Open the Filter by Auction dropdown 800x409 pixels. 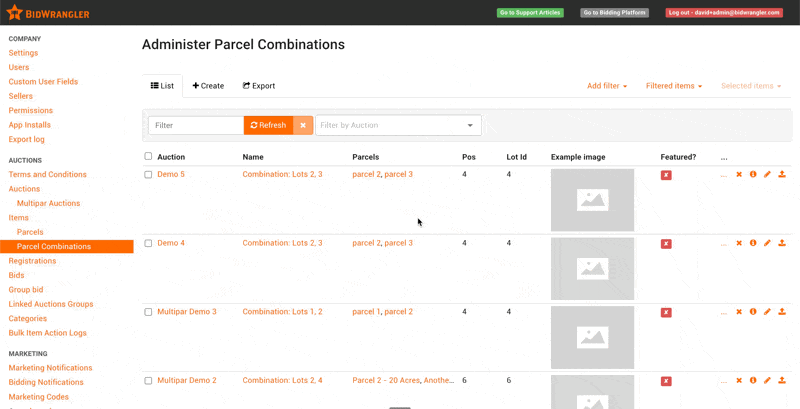[398, 125]
